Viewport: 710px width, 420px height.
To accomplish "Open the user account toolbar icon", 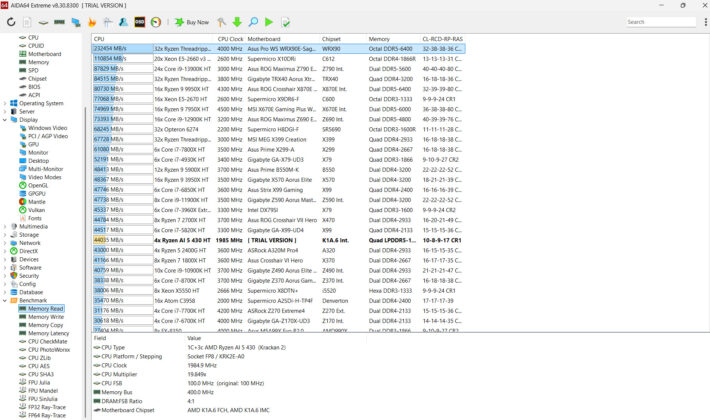I will (123, 22).
